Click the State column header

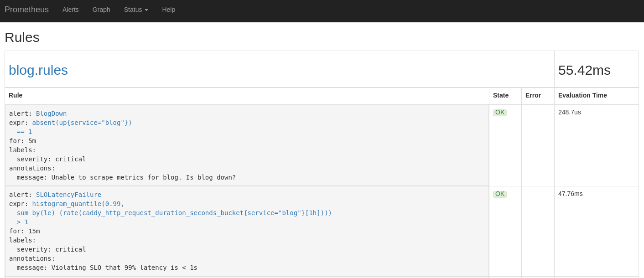click(x=500, y=95)
